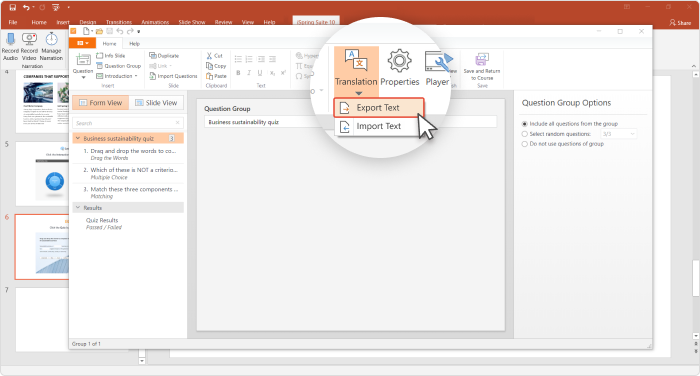Click the Share button in PowerPoint
Screen dimensions: 700x376
click(680, 22)
